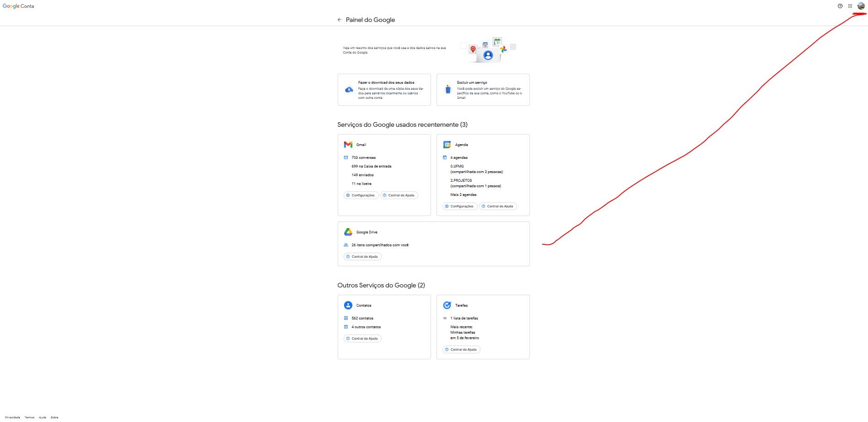Open Fazer o download dos seus dados card
Image resolution: width=868 pixels, height=422 pixels.
pos(384,90)
